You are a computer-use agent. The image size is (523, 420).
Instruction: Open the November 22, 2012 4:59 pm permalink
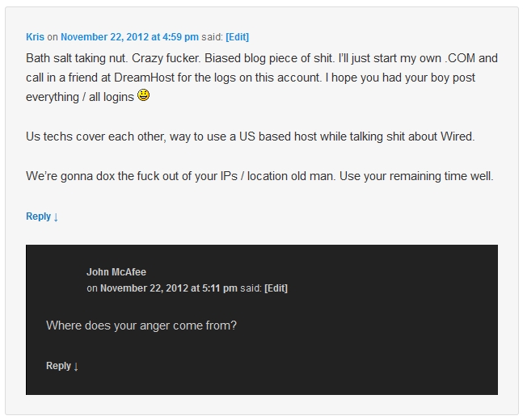point(130,37)
